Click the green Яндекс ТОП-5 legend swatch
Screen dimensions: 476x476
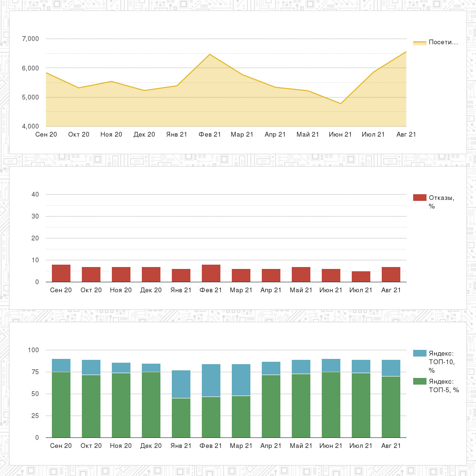coord(419,381)
